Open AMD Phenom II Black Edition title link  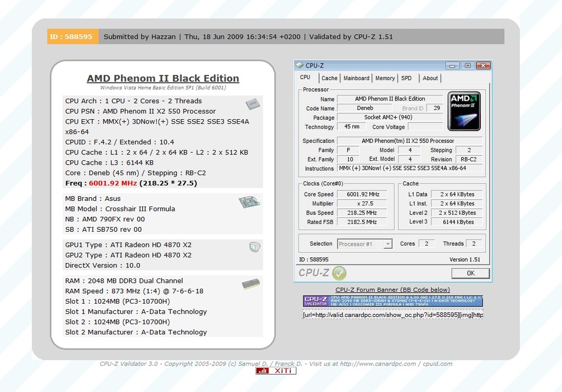pyautogui.click(x=163, y=78)
